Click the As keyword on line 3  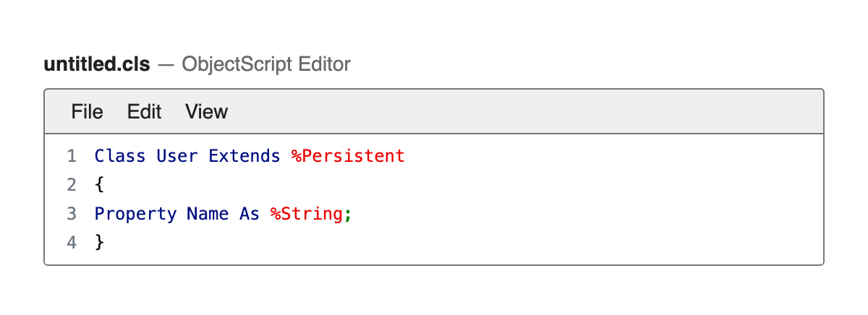(x=250, y=214)
